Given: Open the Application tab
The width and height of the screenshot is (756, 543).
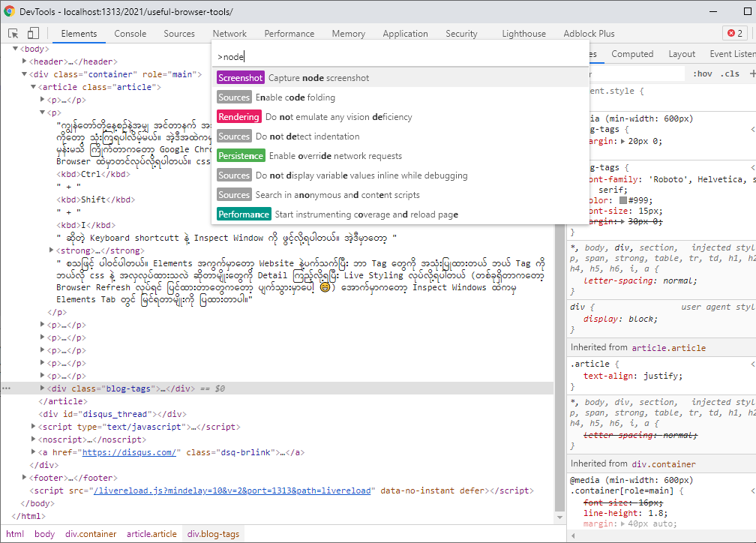Looking at the screenshot, I should coord(405,33).
